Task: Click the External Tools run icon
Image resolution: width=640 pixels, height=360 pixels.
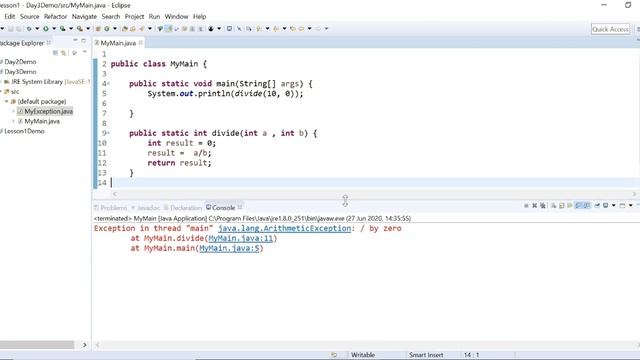Action: click(x=80, y=29)
